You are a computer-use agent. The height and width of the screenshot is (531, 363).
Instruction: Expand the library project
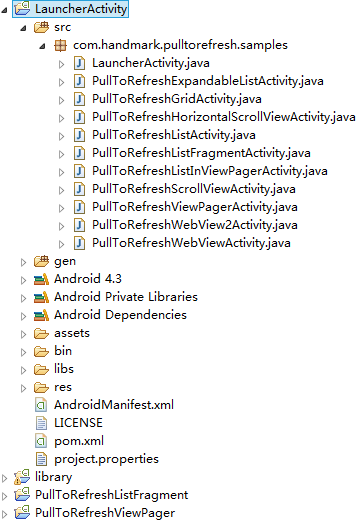coord(4,478)
